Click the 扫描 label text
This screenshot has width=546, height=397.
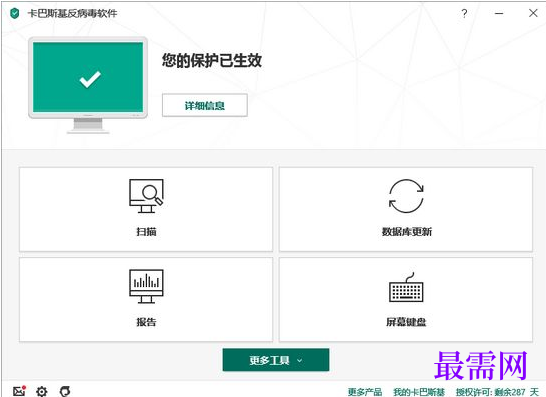146,232
